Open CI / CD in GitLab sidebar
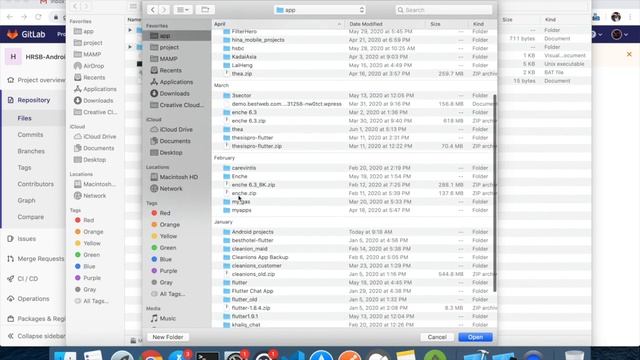 click(28, 279)
